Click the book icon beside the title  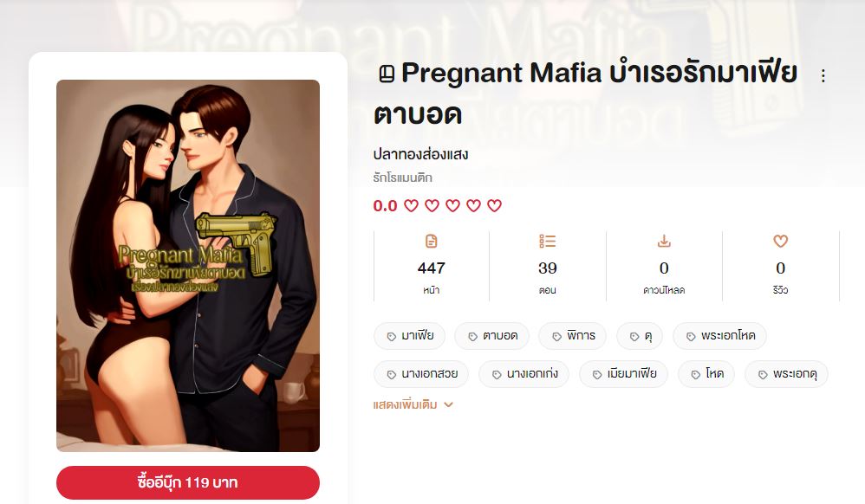(x=387, y=74)
